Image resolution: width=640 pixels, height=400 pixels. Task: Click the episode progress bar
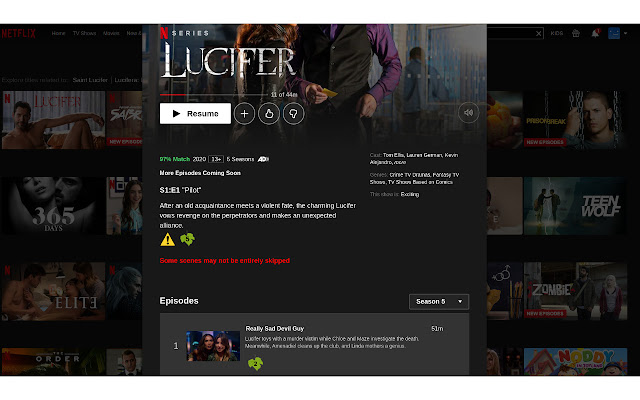[x=213, y=95]
